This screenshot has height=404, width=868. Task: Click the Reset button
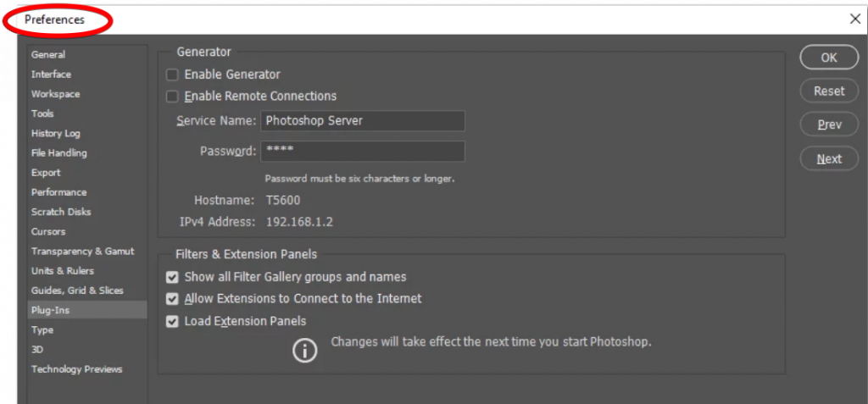(829, 91)
